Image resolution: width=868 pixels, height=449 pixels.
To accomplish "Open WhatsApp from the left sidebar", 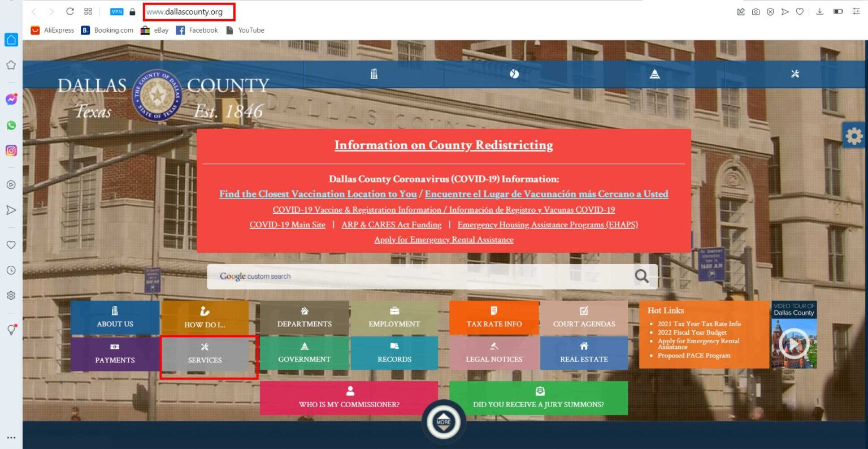I will tap(11, 125).
